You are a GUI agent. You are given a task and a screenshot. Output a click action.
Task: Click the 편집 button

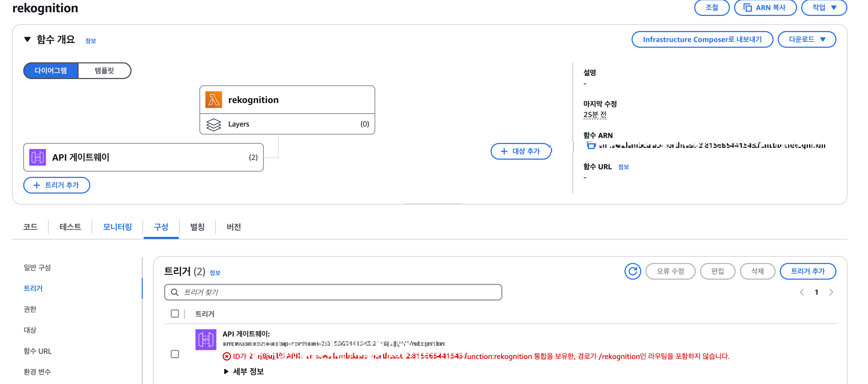point(717,271)
